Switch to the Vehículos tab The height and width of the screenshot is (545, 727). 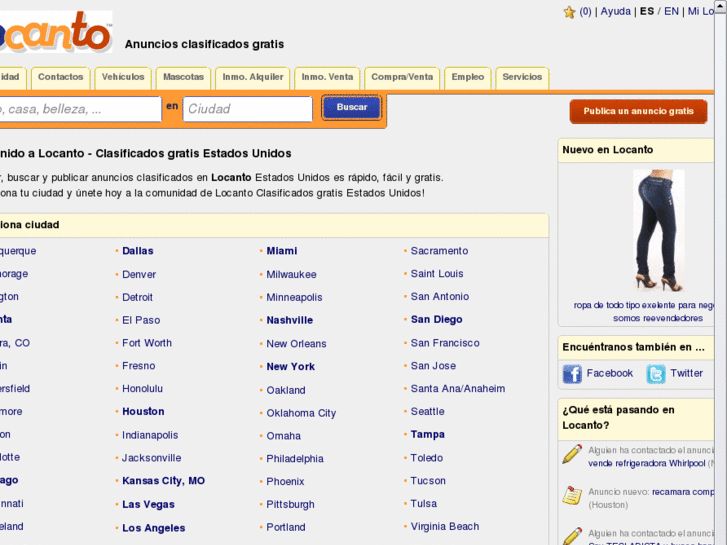123,77
